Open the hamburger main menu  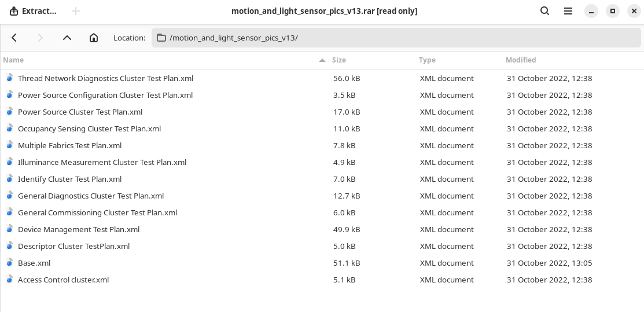(x=568, y=11)
